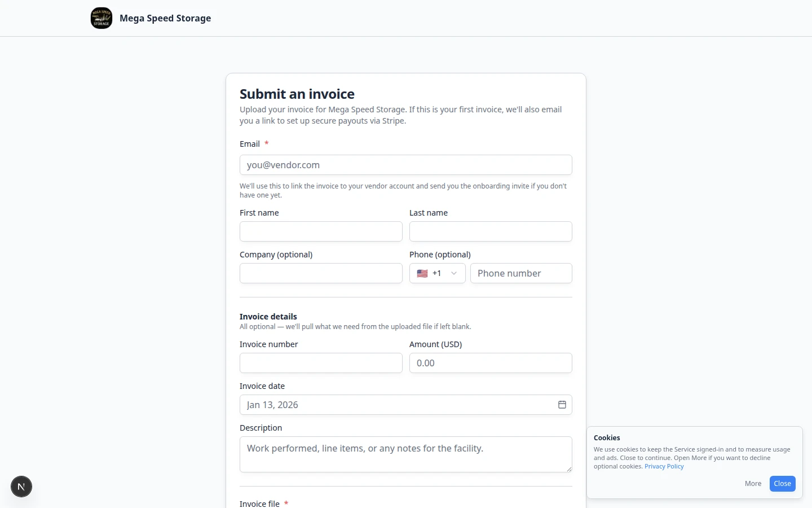Click the US flag icon in phone field
This screenshot has width=812, height=508.
coord(422,273)
